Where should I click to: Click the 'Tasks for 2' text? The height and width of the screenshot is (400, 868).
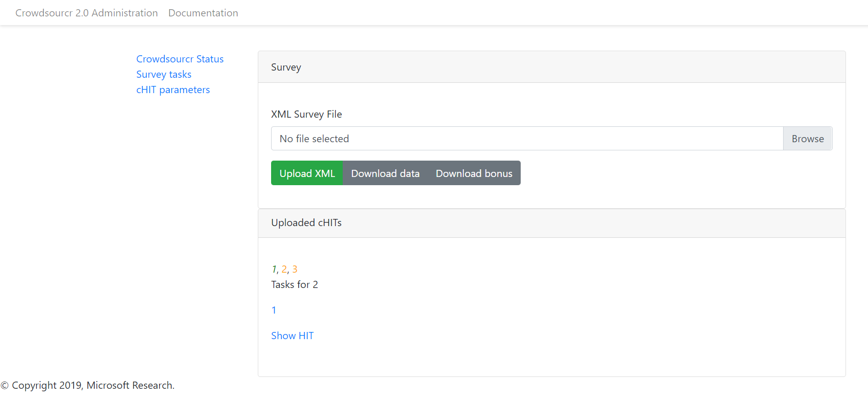(294, 284)
